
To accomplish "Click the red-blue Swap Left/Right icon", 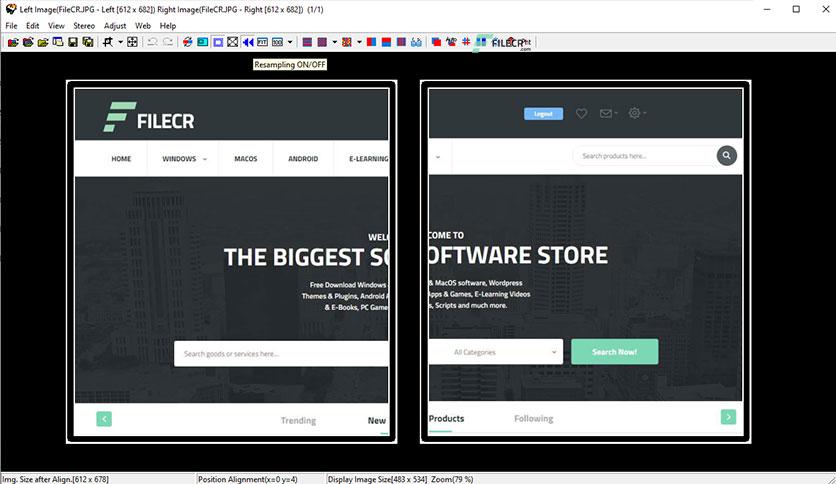I will [187, 42].
